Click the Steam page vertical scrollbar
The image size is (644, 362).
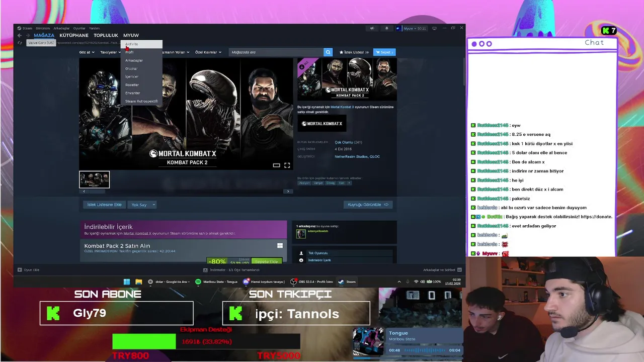tap(463, 71)
